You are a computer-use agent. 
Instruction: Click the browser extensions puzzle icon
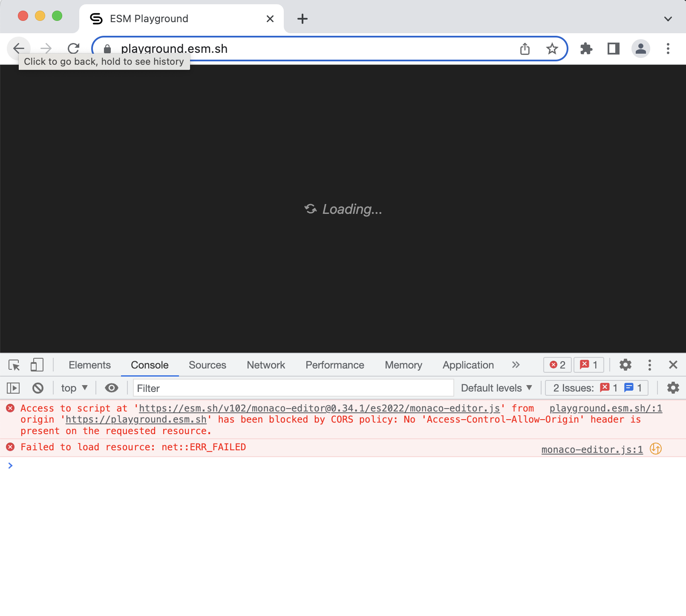point(586,49)
